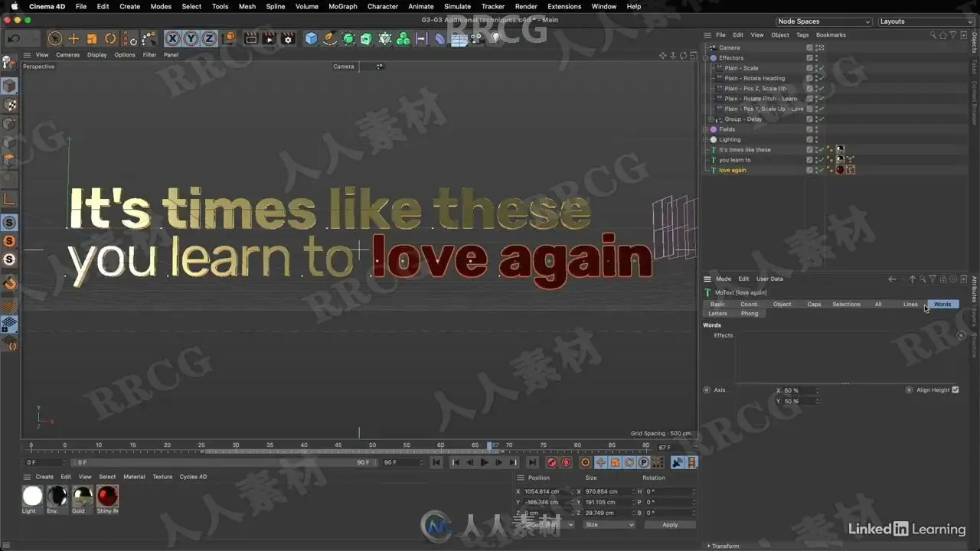Click Render to Picture Viewer icon

(x=269, y=38)
